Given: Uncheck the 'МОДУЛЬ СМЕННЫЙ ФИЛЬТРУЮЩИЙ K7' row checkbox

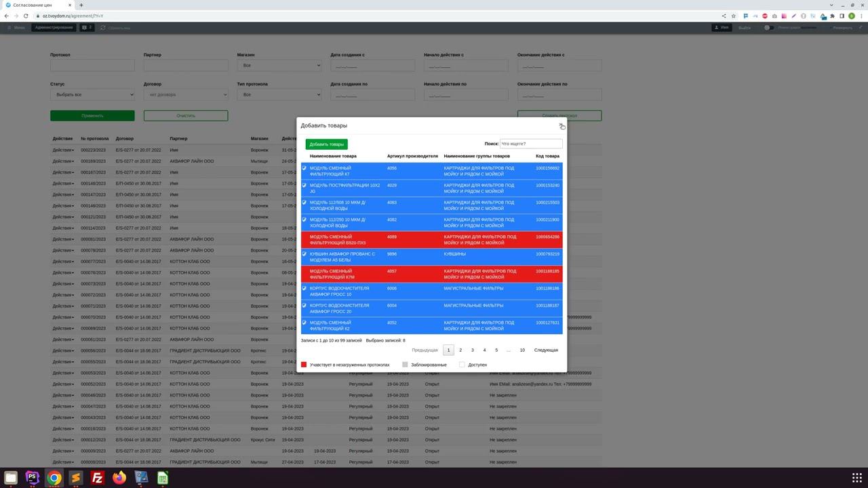Looking at the screenshot, I should [x=304, y=168].
